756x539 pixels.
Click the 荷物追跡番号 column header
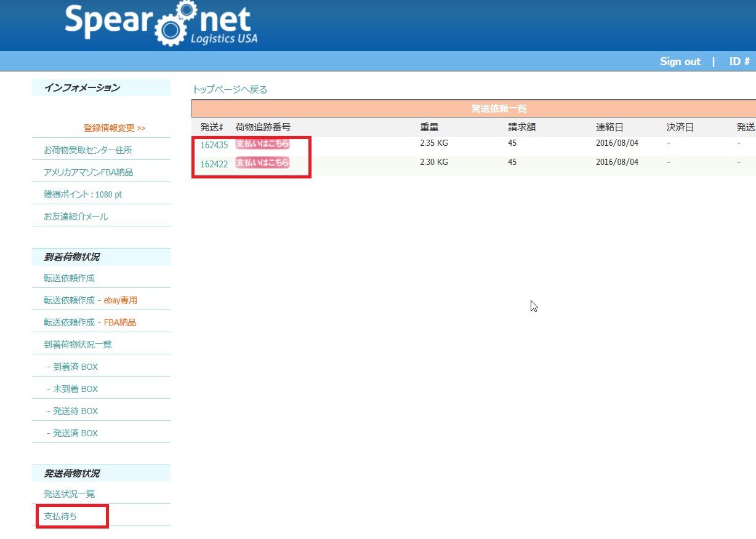point(263,127)
